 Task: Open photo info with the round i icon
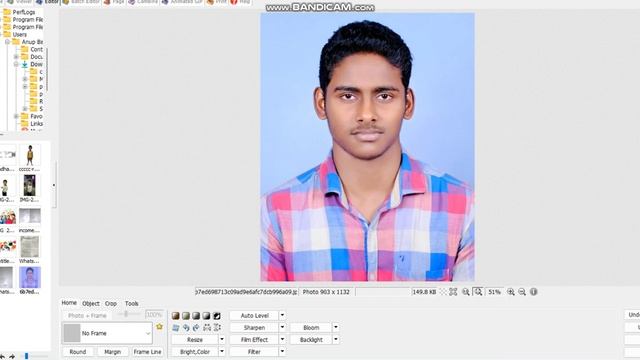(x=533, y=292)
